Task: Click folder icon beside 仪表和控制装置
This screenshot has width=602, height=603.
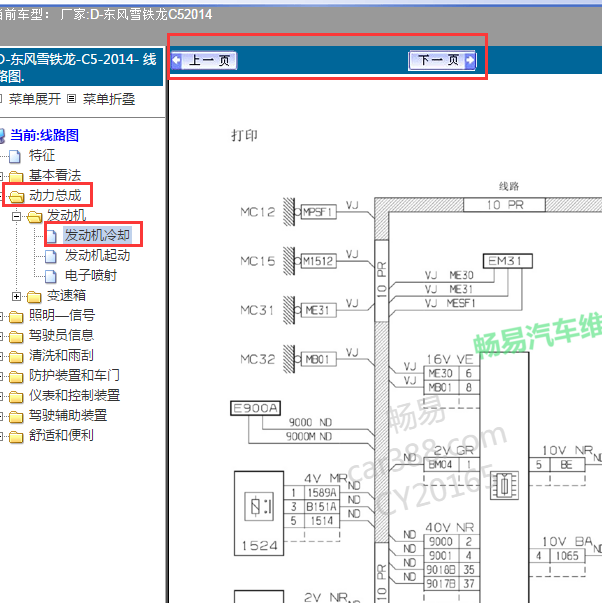Action: click(x=16, y=396)
